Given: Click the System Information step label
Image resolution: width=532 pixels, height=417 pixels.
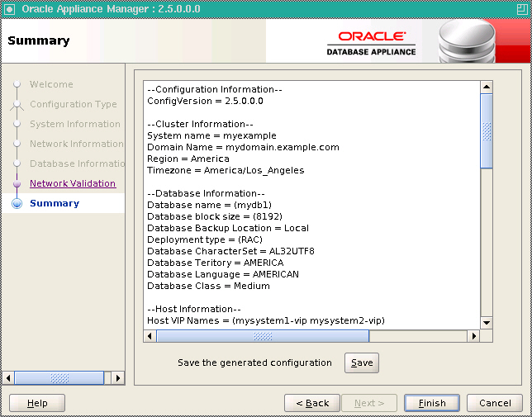Looking at the screenshot, I should tap(75, 124).
